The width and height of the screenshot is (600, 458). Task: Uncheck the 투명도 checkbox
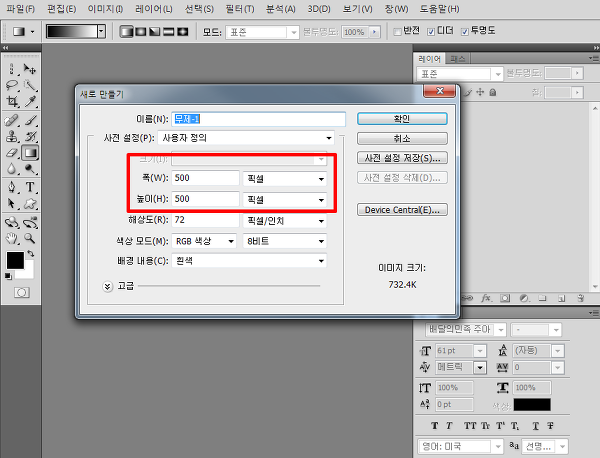coord(465,32)
